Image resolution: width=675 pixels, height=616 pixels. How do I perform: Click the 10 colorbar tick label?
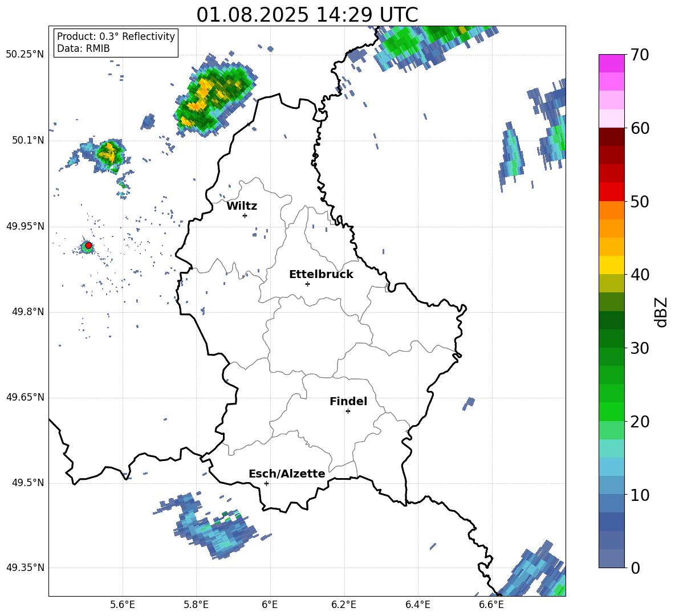tap(640, 495)
